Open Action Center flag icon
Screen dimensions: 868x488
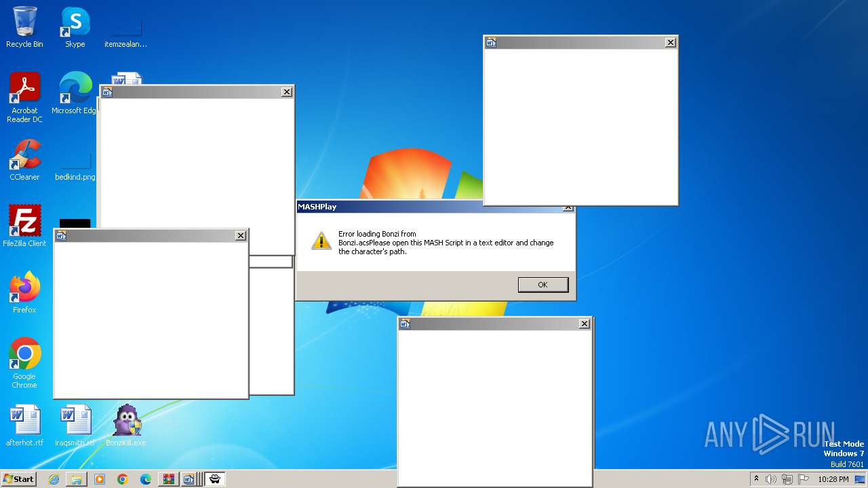click(804, 479)
